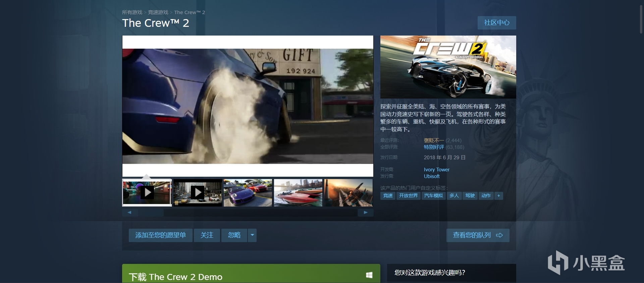Viewport: 644px width, 283px height.
Task: Click the plus button to add tags
Action: 499,196
